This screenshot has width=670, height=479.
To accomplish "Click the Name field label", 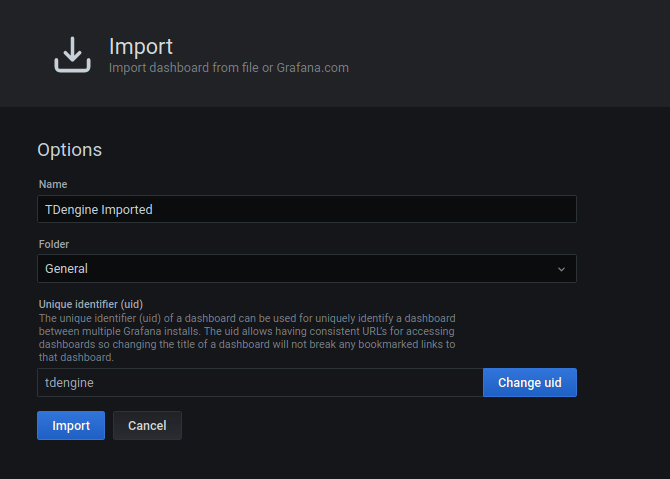I will [x=54, y=185].
